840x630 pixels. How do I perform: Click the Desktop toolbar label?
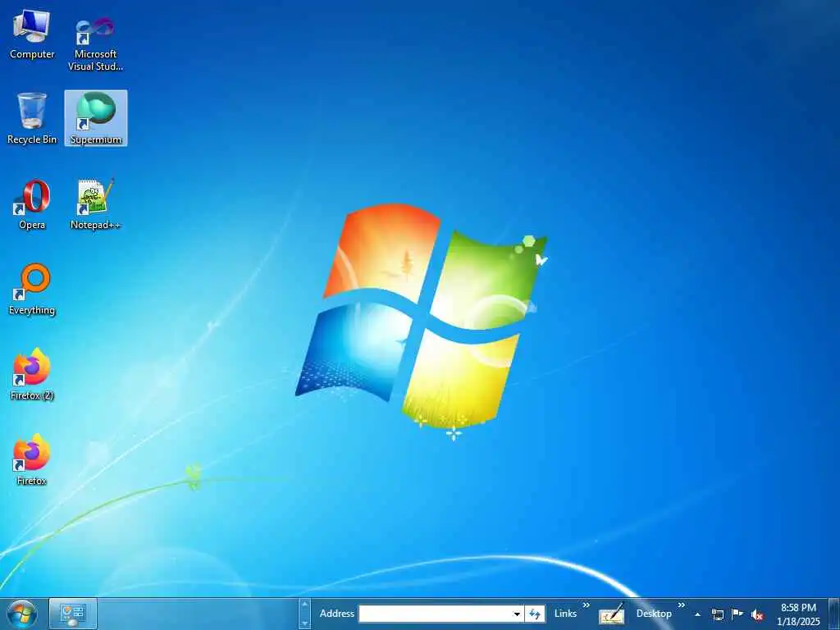(654, 614)
